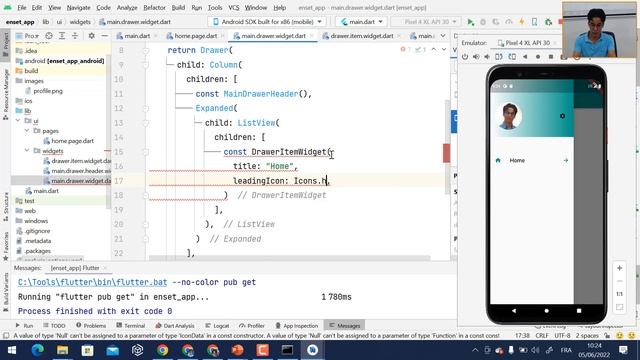The height and width of the screenshot is (360, 640).
Task: Open File Explorer from the taskbar
Action: [x=62, y=350]
